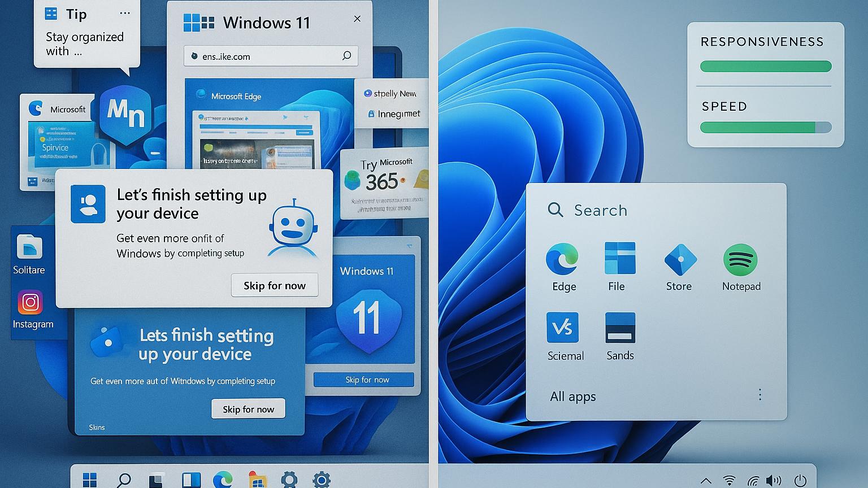The width and height of the screenshot is (868, 488).
Task: Open Solitare desktop shortcut
Action: point(29,247)
